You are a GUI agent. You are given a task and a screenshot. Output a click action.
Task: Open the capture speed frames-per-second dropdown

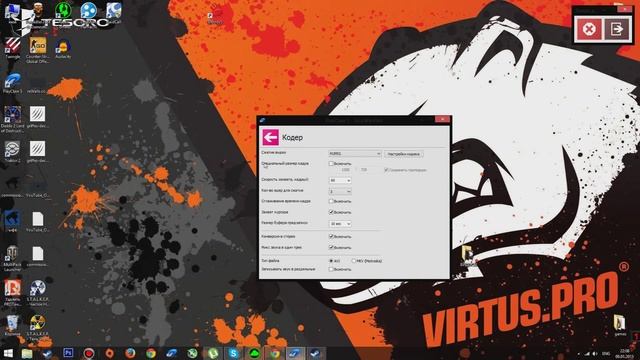[x=340, y=180]
